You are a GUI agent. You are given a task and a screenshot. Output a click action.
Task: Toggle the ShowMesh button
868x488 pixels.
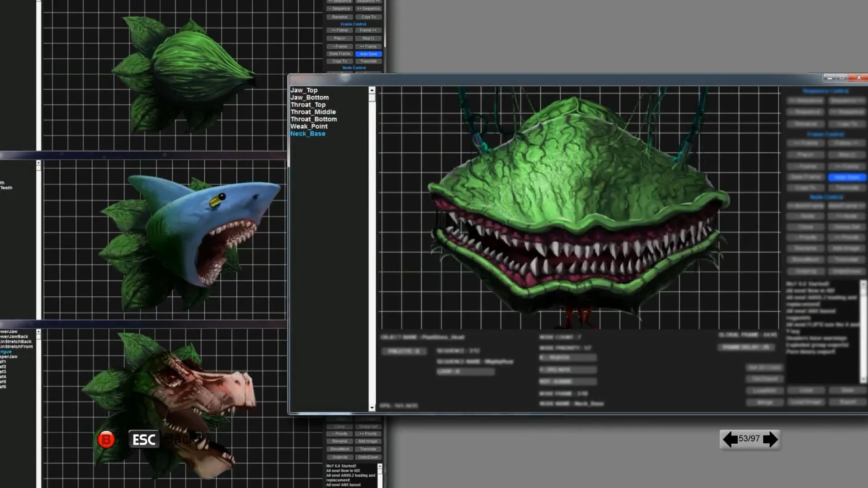[340, 449]
